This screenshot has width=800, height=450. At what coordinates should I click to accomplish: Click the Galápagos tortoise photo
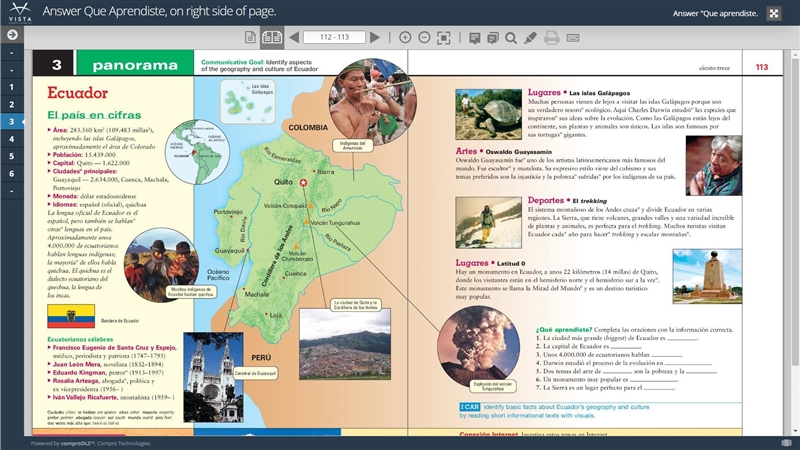[x=488, y=114]
